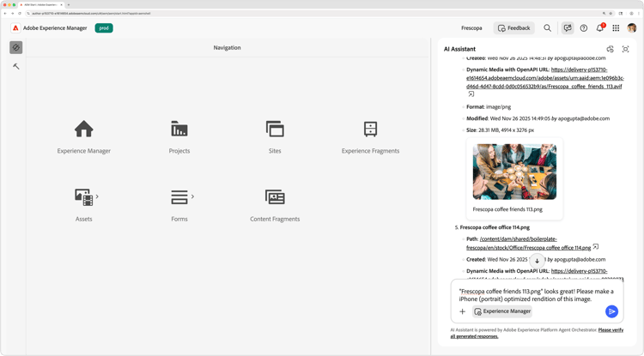
Task: Open the Experience Fragments tile
Action: coord(370,137)
